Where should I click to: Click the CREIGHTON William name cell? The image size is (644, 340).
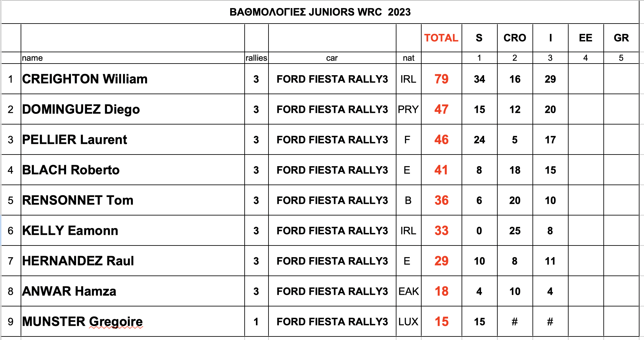click(132, 79)
